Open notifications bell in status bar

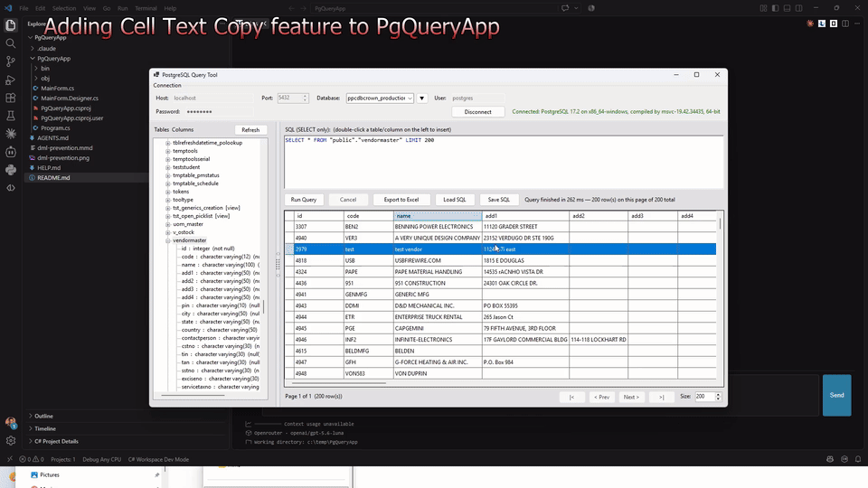[858, 459]
